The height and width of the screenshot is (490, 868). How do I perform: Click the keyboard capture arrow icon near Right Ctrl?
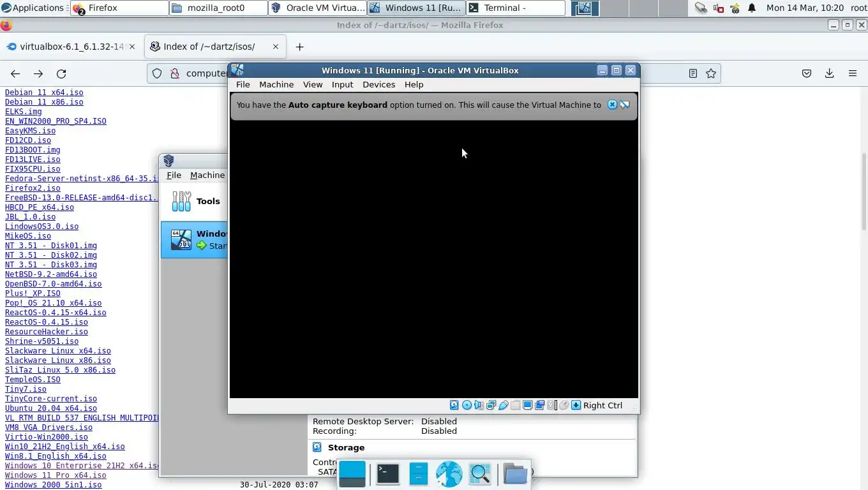(576, 405)
